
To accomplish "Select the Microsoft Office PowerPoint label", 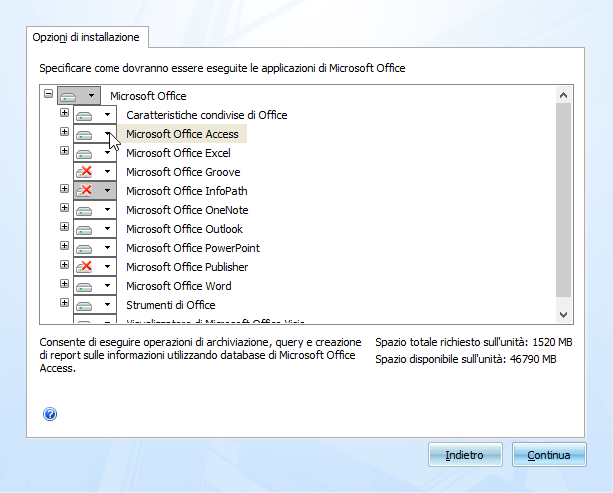I will (193, 248).
